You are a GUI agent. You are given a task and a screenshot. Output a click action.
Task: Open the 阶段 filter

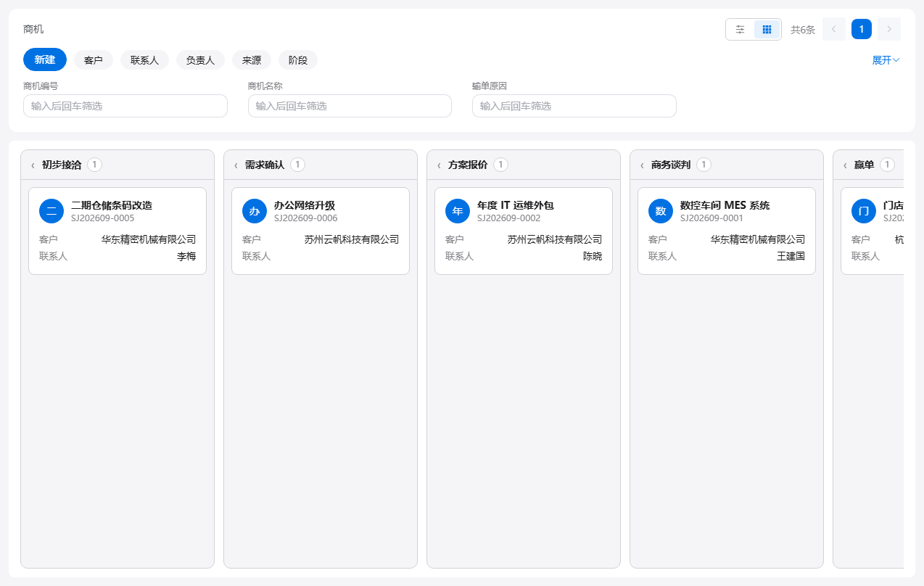pyautogui.click(x=298, y=60)
